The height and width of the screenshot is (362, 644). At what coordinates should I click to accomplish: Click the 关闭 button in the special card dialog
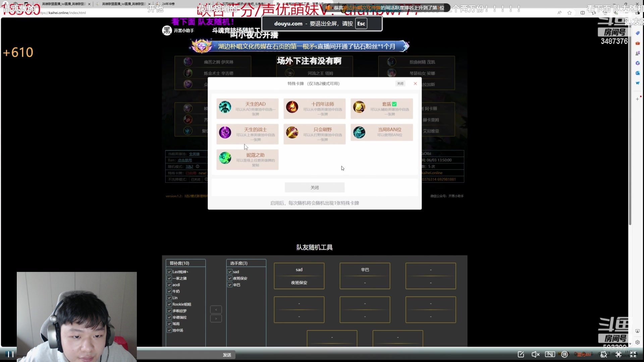pyautogui.click(x=314, y=187)
